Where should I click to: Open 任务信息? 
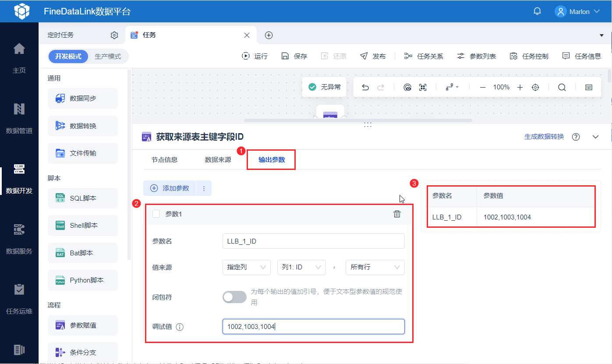click(x=581, y=56)
